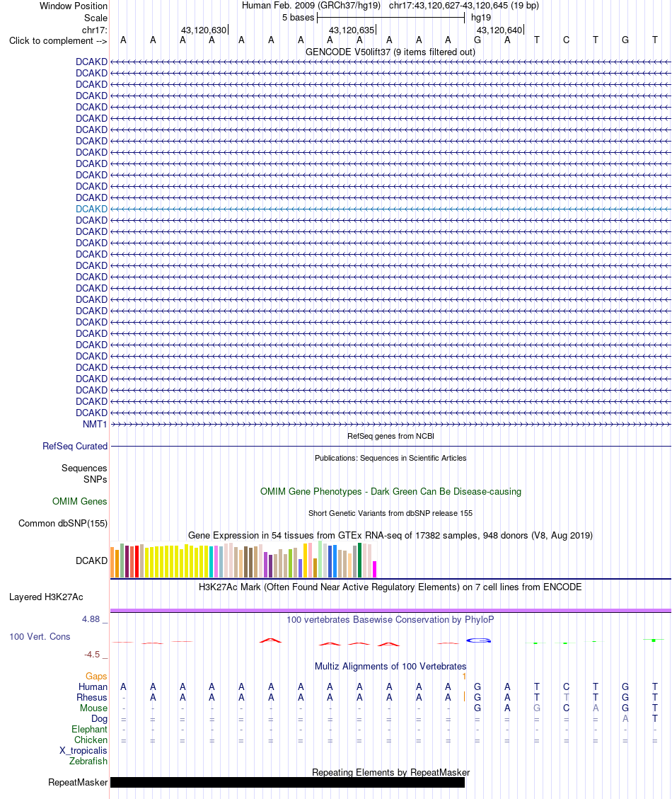
Task: Click the 'H3K27Ac Mark' ENCODE track title
Action: click(390, 587)
